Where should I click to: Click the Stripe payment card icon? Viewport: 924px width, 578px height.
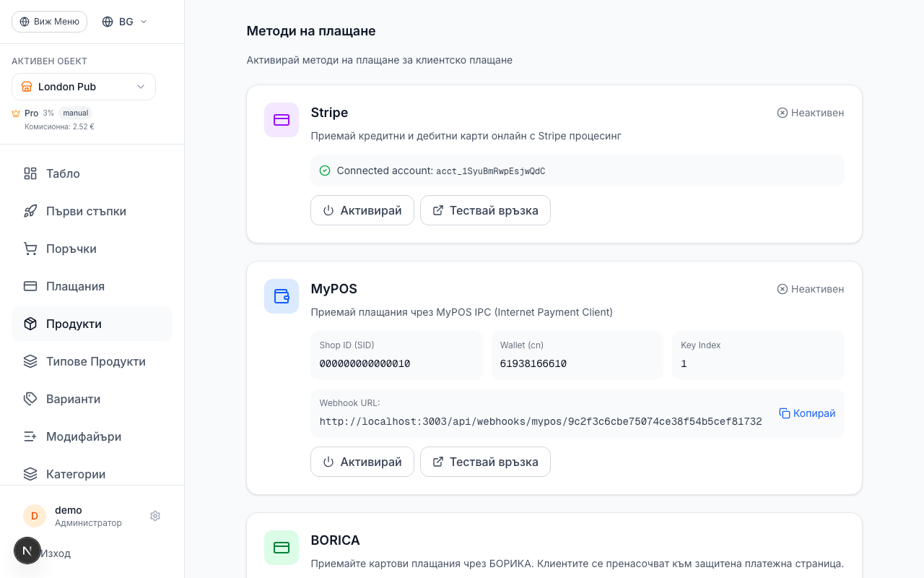coord(282,119)
